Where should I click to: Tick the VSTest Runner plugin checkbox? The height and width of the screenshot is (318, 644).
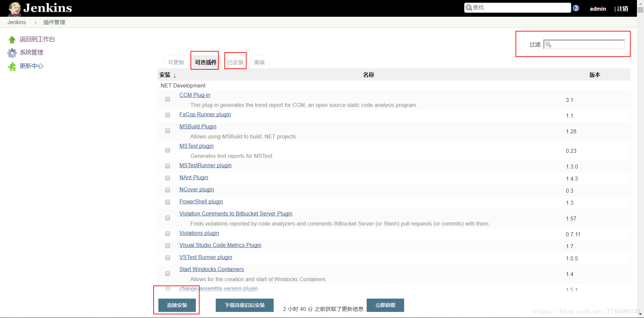point(168,258)
